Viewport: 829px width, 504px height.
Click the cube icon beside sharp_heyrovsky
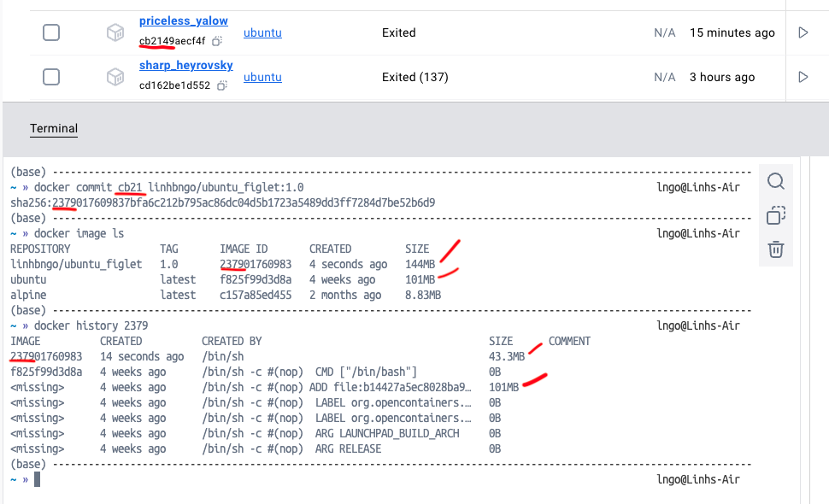(x=115, y=77)
